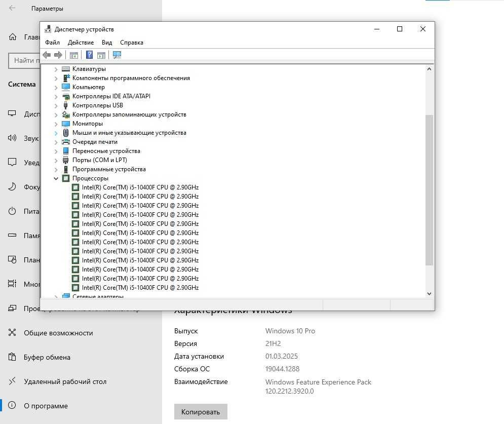The image size is (504, 424).
Task: Click the Копировать button in Settings
Action: click(201, 412)
